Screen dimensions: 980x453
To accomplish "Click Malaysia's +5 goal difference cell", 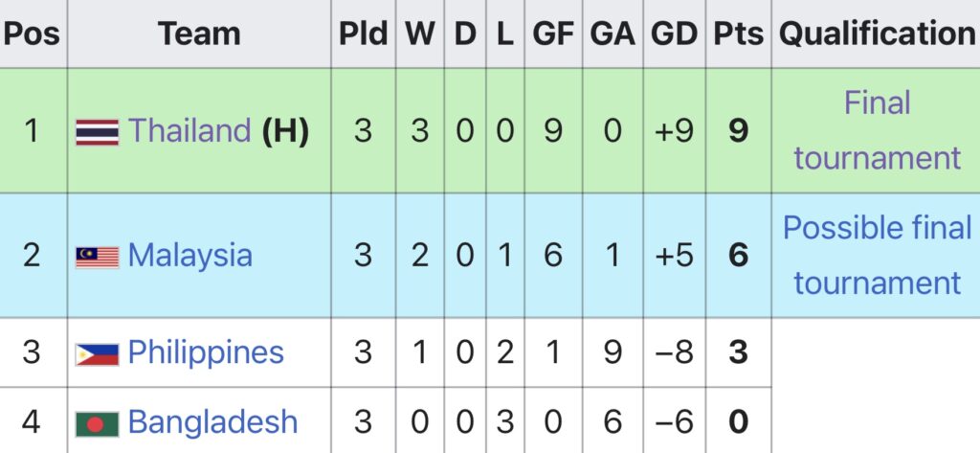I will (x=674, y=256).
